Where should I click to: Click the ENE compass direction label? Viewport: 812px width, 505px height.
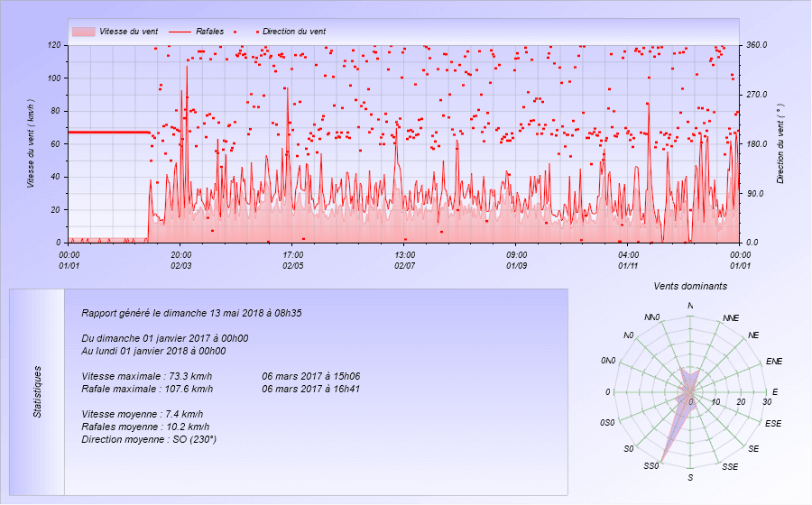coord(773,362)
